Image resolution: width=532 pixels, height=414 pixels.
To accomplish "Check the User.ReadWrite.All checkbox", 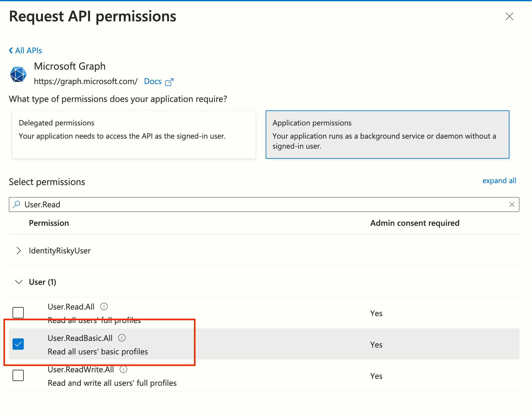I will coord(18,375).
